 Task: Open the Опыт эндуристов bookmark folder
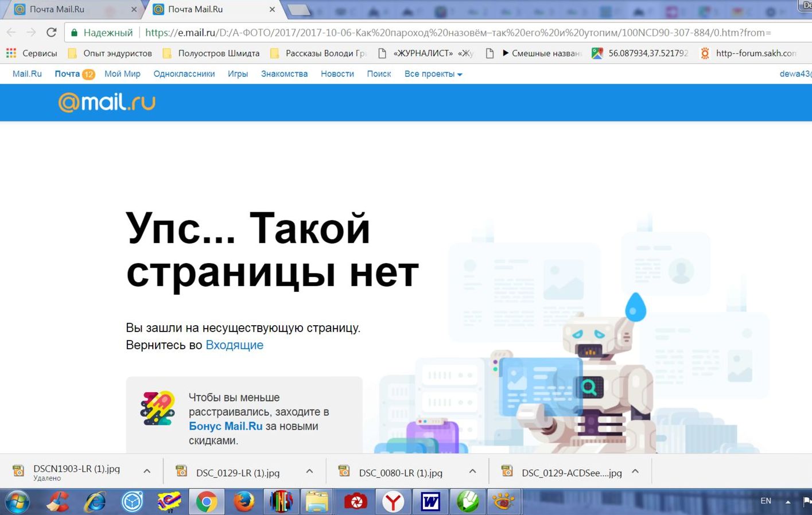click(110, 53)
